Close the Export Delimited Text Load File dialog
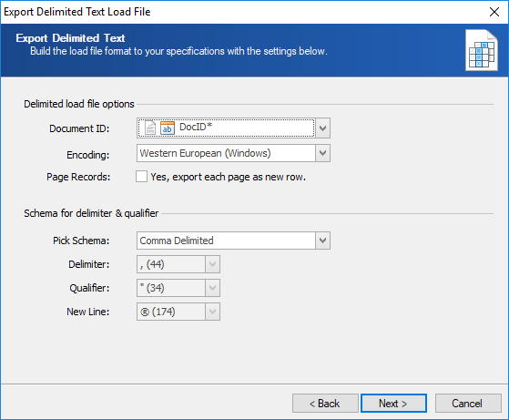The image size is (509, 420). 494,12
